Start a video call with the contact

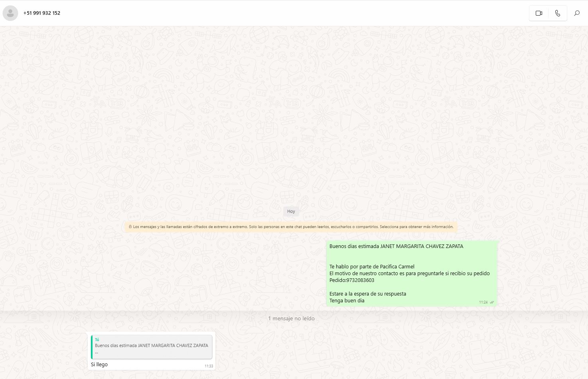click(539, 13)
